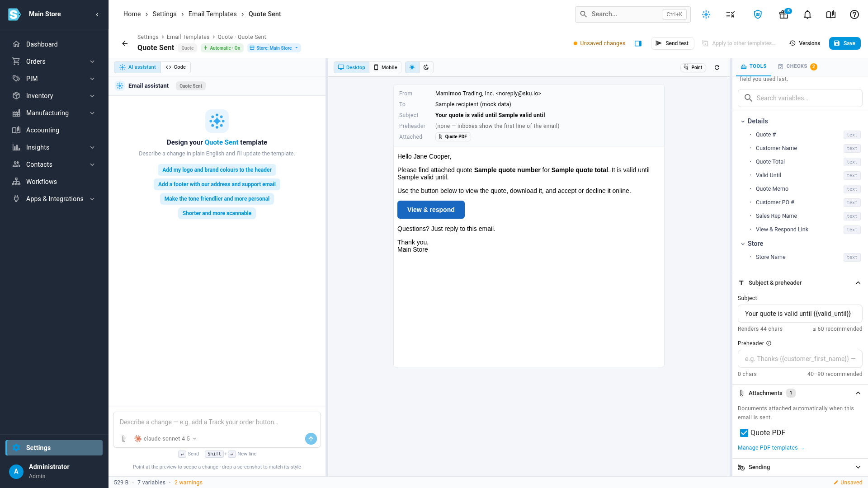Click the Administrator avatar
The width and height of the screenshot is (868, 488).
(x=16, y=471)
